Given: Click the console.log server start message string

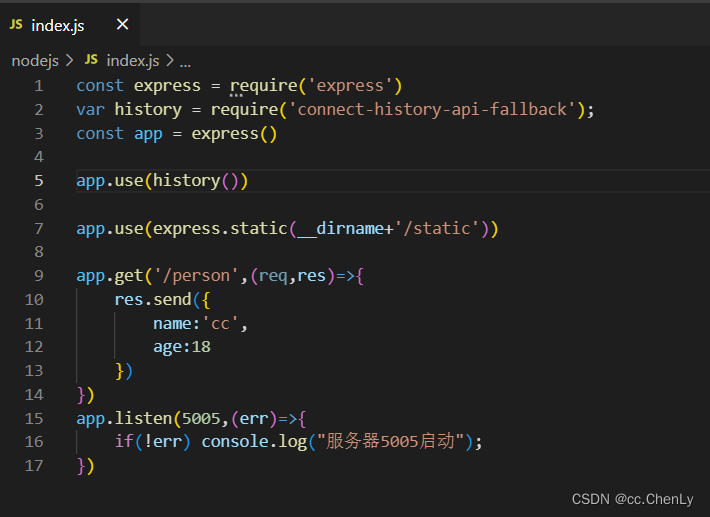Looking at the screenshot, I should pos(397,441).
